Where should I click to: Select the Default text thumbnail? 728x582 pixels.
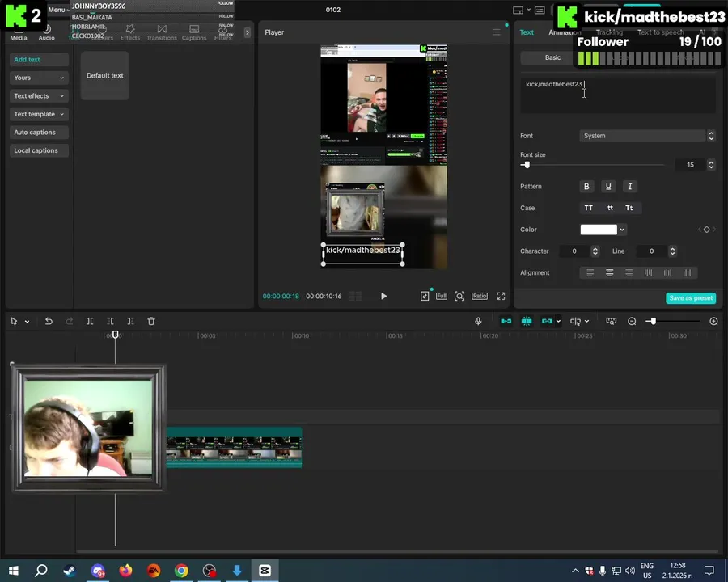coord(105,75)
